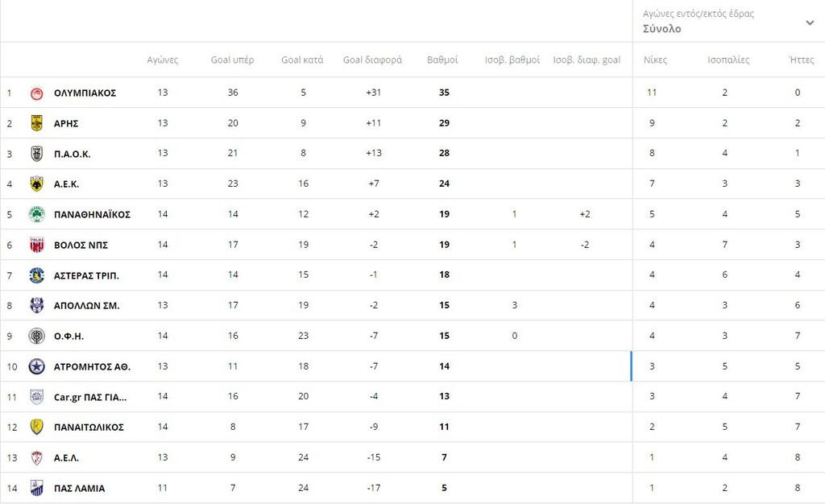The width and height of the screenshot is (825, 504).
Task: Click the Atromitos blue star logo
Action: tap(36, 367)
